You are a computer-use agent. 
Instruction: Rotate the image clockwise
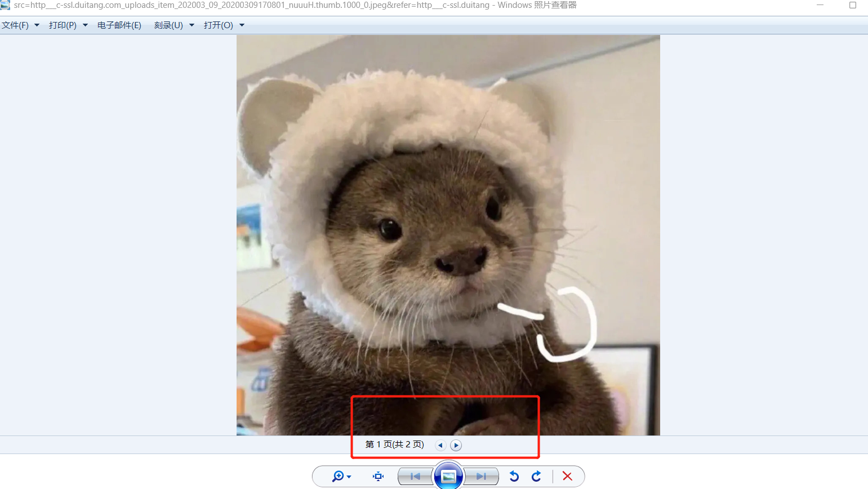click(x=536, y=477)
